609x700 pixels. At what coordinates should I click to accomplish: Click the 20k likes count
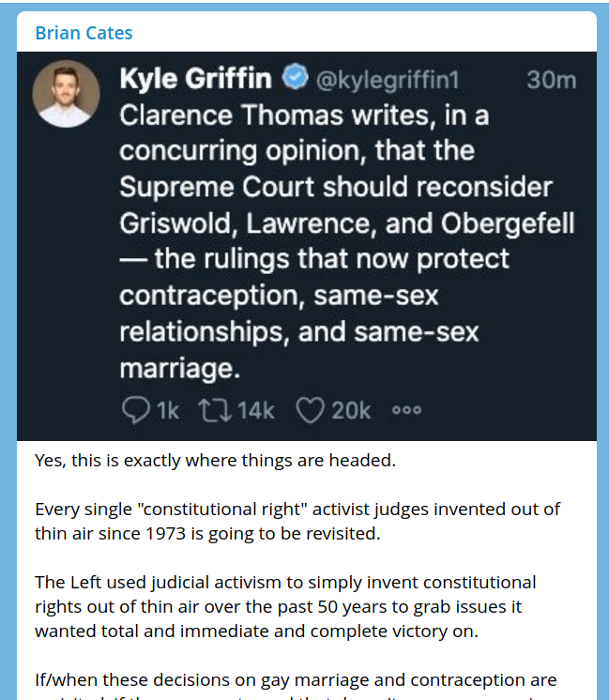coord(351,409)
